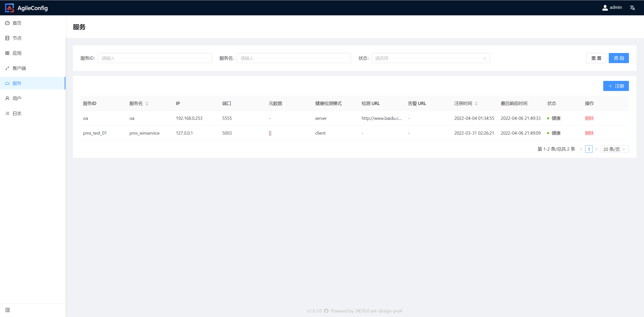Click the dashboard icon for 首页
The image size is (644, 317).
7,23
